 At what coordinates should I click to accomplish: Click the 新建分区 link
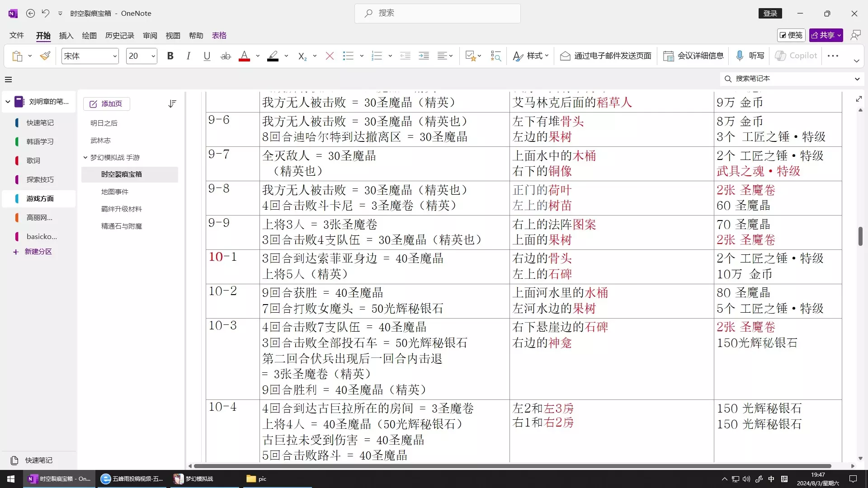pos(38,252)
